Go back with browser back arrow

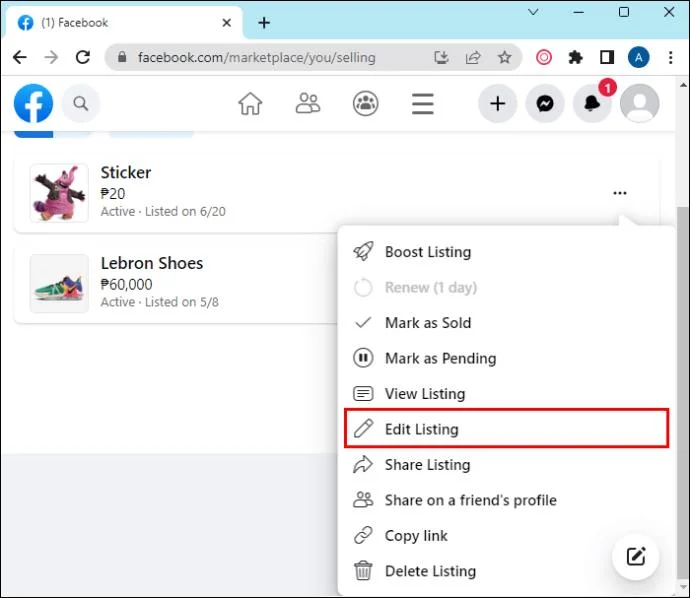tap(20, 57)
